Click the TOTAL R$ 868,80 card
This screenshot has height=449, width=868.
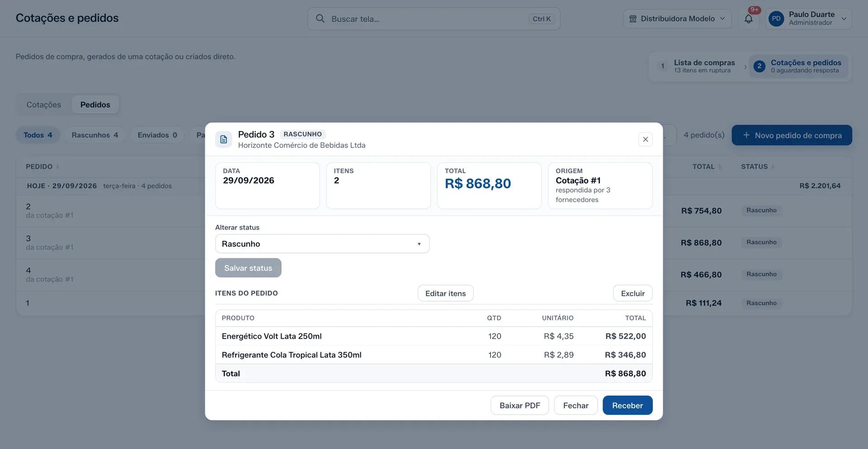click(x=489, y=185)
